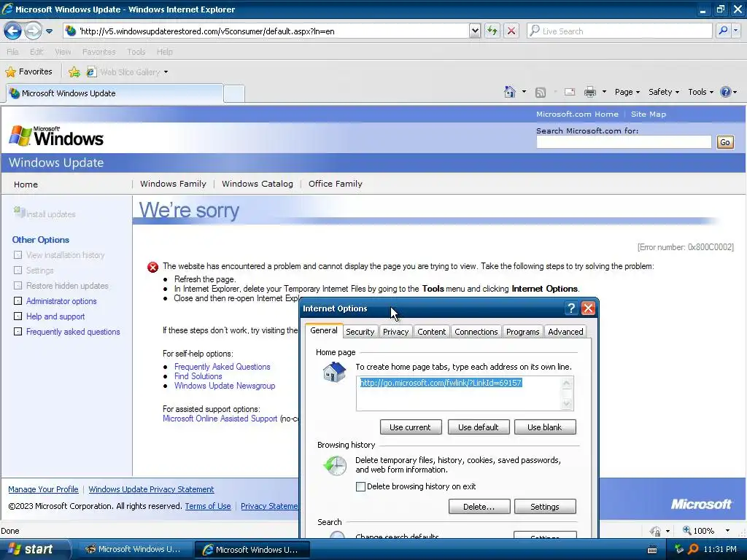Expand the address bar URL dropdown
Screen dimensions: 747x560
tap(474, 31)
